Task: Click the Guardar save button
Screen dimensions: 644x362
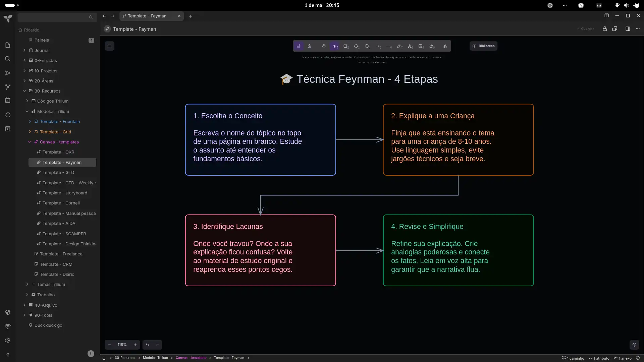Action: [x=585, y=29]
